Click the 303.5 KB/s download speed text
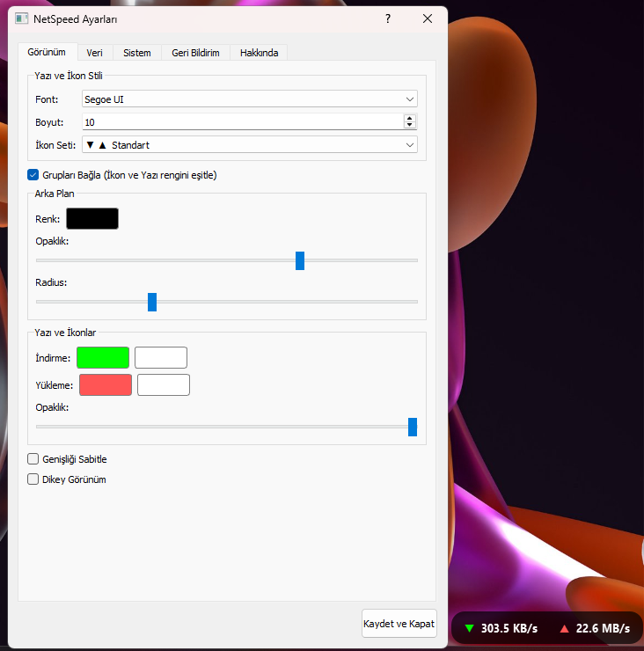 click(509, 628)
